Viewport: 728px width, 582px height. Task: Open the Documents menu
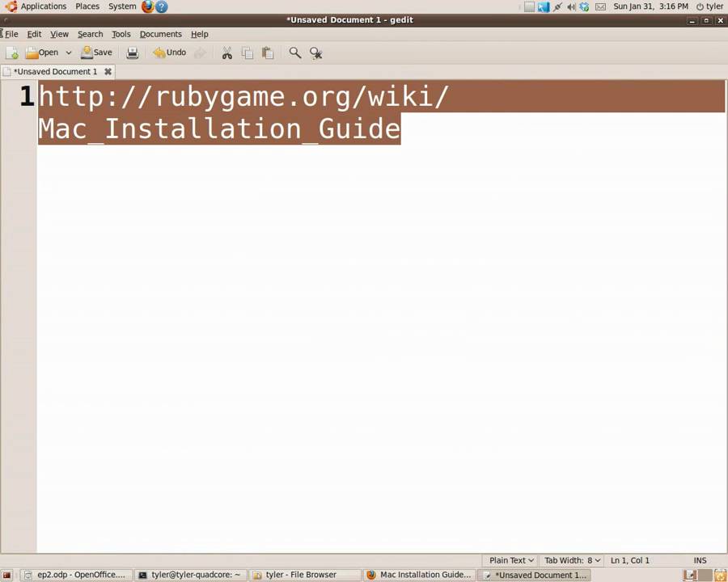point(161,34)
